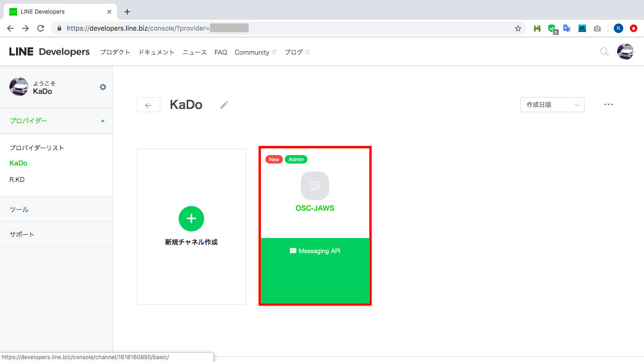The width and height of the screenshot is (644, 362).
Task: Open the プロダクト menu
Action: [115, 52]
